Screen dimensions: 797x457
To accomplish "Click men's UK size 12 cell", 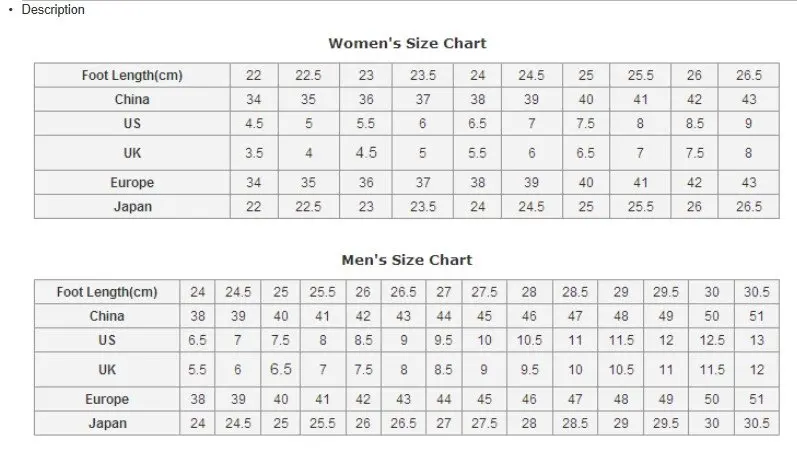I will tap(757, 370).
